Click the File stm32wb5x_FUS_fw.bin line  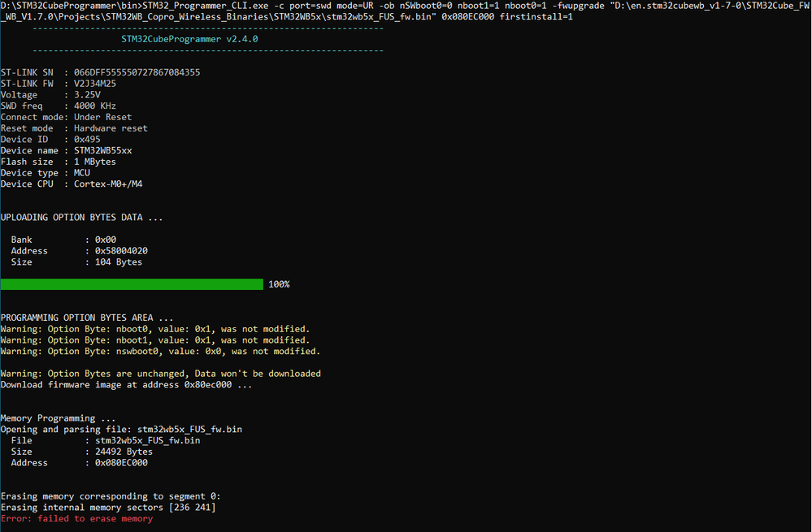pos(106,440)
